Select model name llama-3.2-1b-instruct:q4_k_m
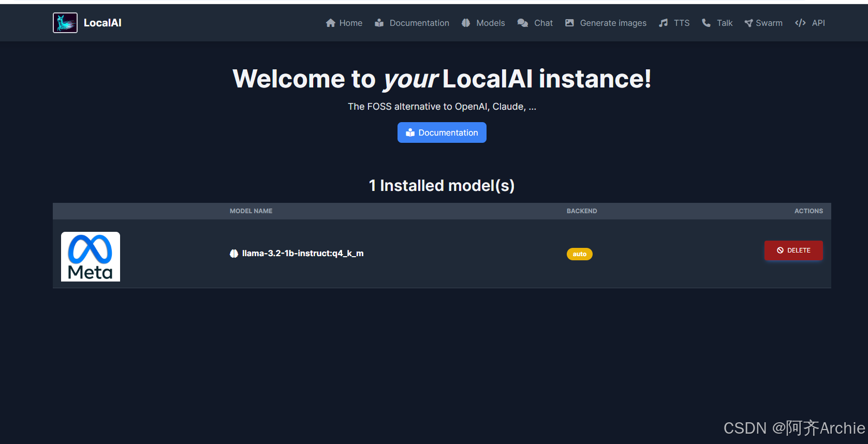This screenshot has width=868, height=444. tap(303, 253)
